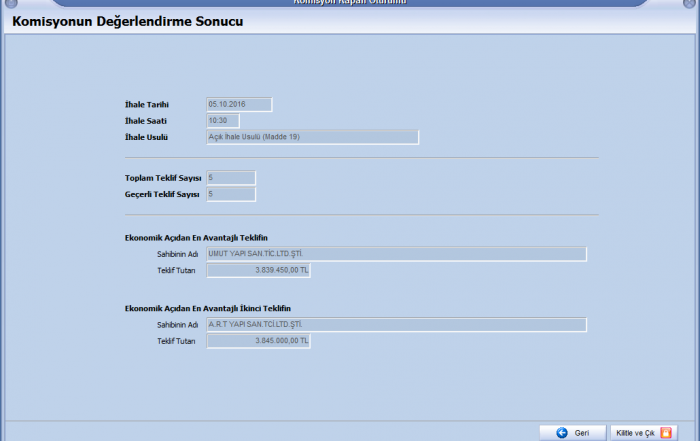Click the İhale Tarihi date field

[x=238, y=104]
